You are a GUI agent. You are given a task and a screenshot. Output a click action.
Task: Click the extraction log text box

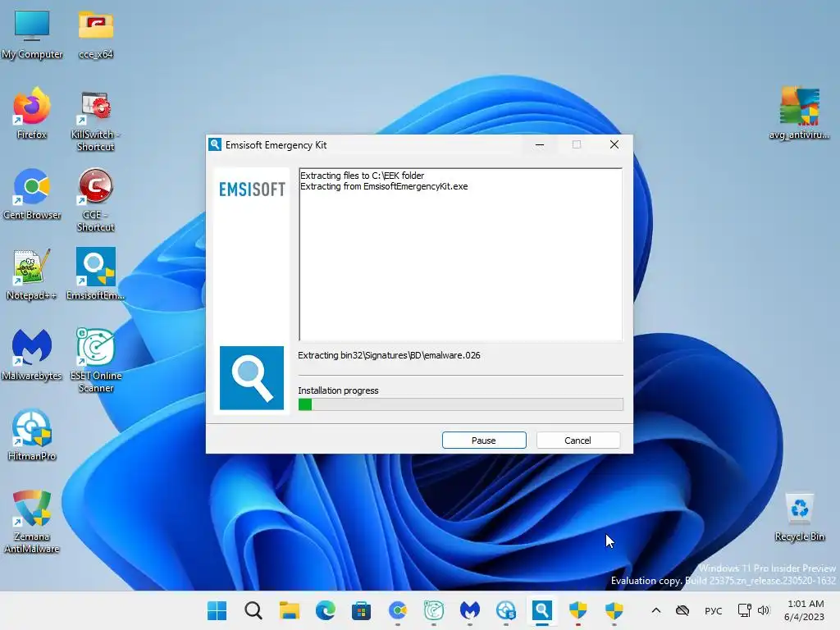(461, 254)
